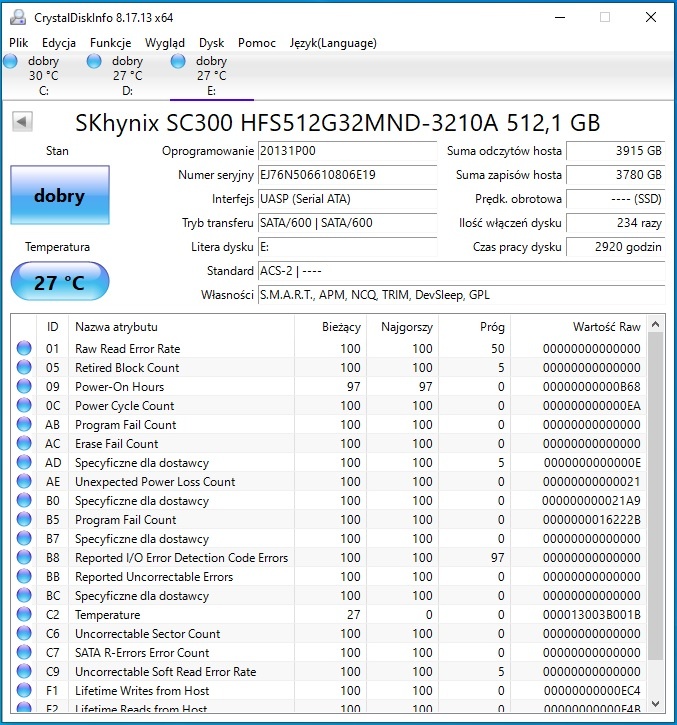The width and height of the screenshot is (677, 725).
Task: Click the Próg column header
Action: (474, 327)
